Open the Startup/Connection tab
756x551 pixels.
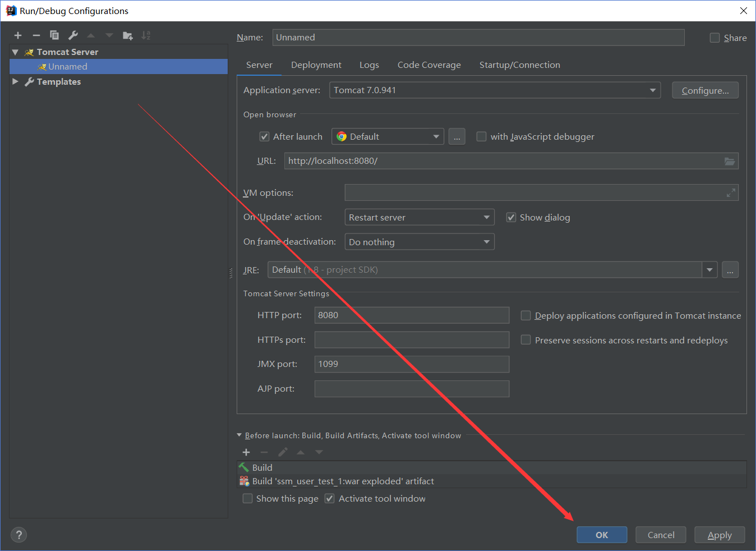[x=520, y=65]
